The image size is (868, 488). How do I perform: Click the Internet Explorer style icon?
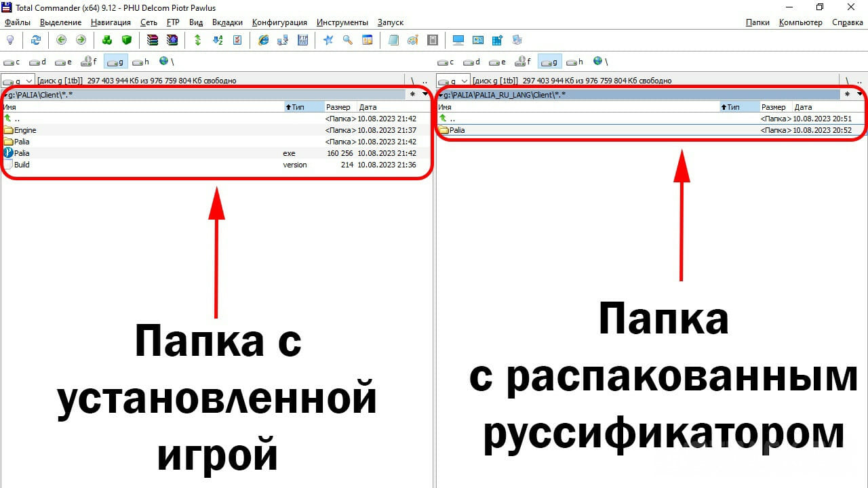click(x=264, y=40)
